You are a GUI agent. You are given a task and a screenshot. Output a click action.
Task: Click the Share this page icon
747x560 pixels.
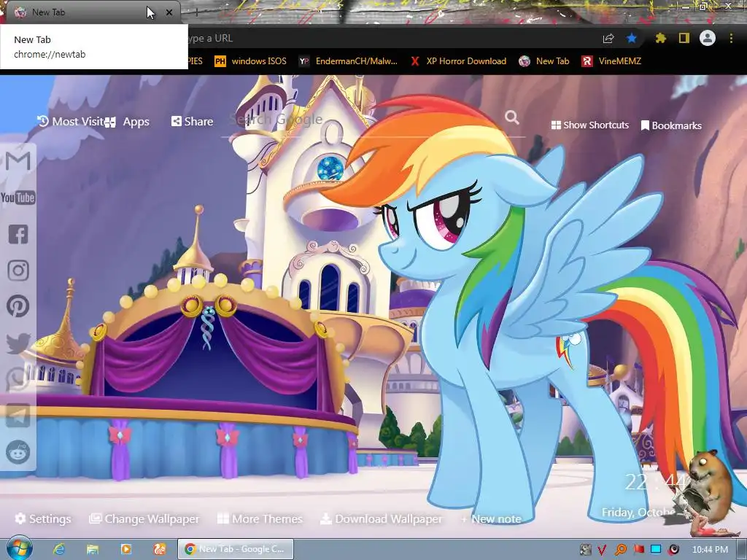click(x=608, y=38)
